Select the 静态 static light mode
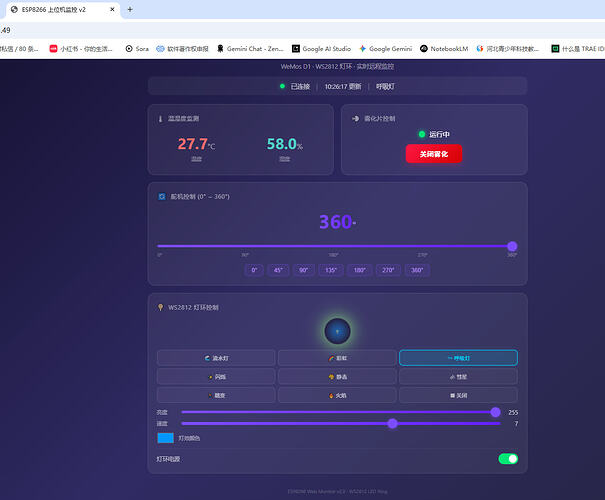The width and height of the screenshot is (605, 500). (x=338, y=377)
